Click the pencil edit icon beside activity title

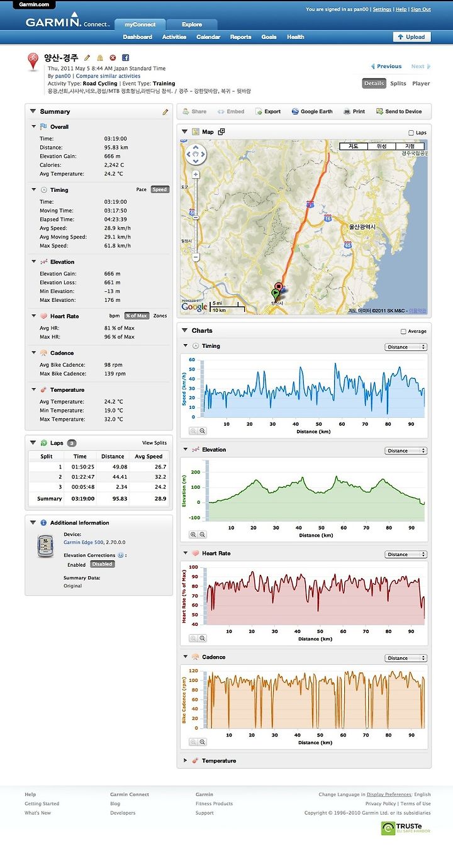click(x=87, y=58)
